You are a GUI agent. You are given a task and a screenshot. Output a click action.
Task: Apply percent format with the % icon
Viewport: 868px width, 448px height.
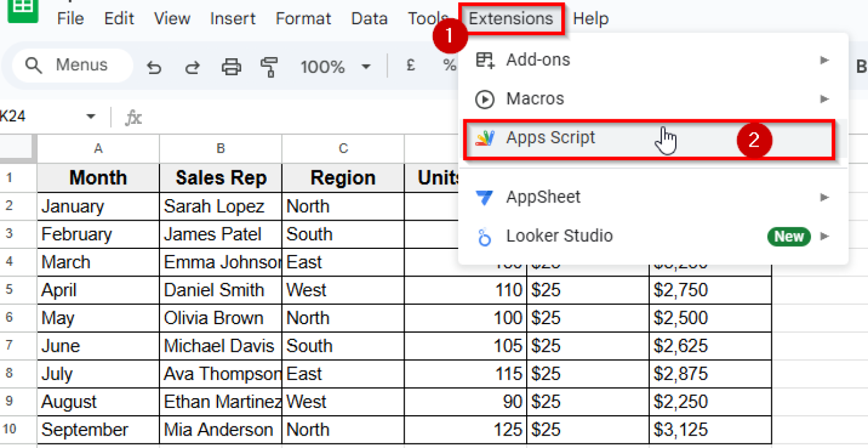point(449,65)
